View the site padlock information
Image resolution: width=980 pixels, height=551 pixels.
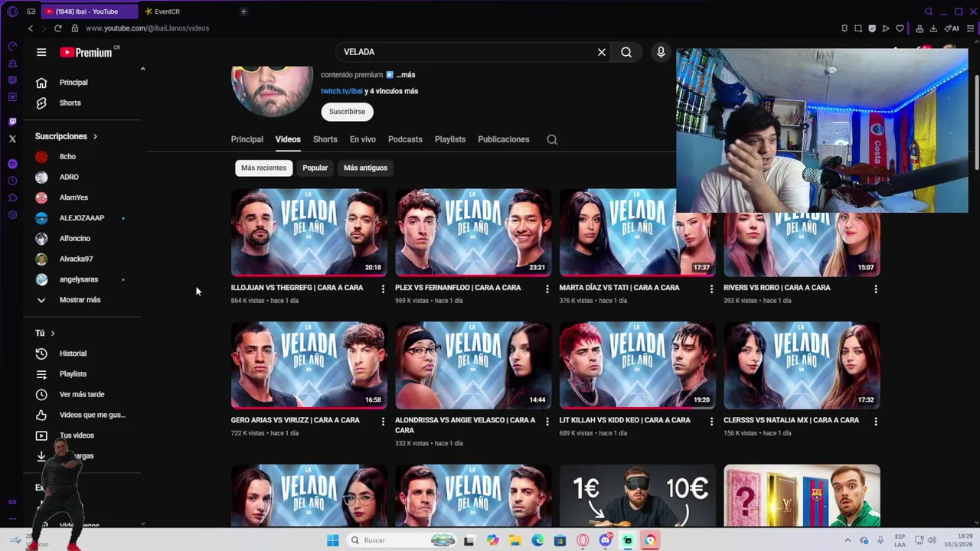pos(74,28)
